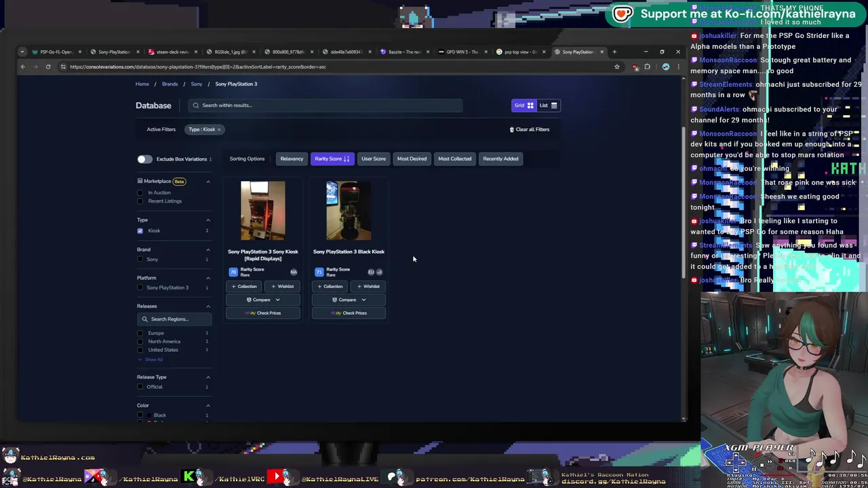Check the North America region checkbox

point(140,342)
